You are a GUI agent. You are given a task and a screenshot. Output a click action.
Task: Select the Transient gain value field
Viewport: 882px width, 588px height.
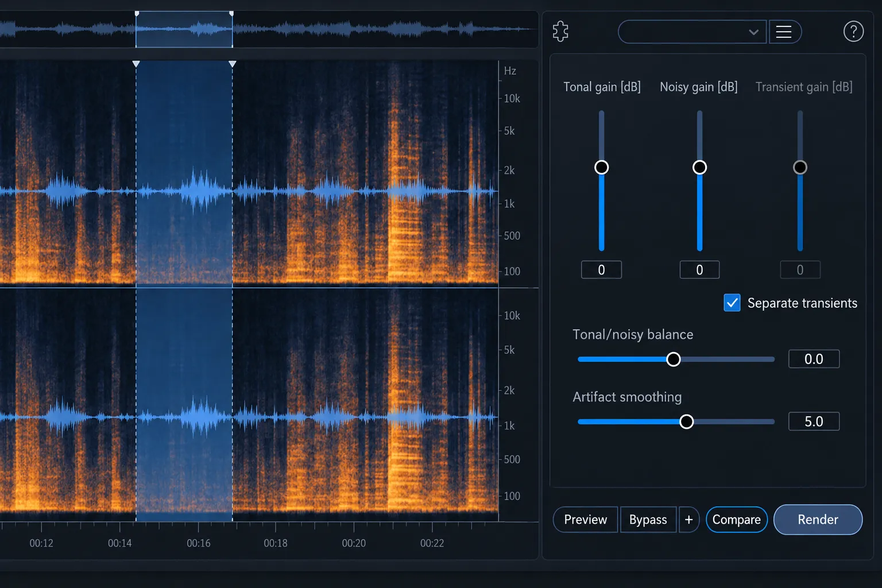(800, 270)
